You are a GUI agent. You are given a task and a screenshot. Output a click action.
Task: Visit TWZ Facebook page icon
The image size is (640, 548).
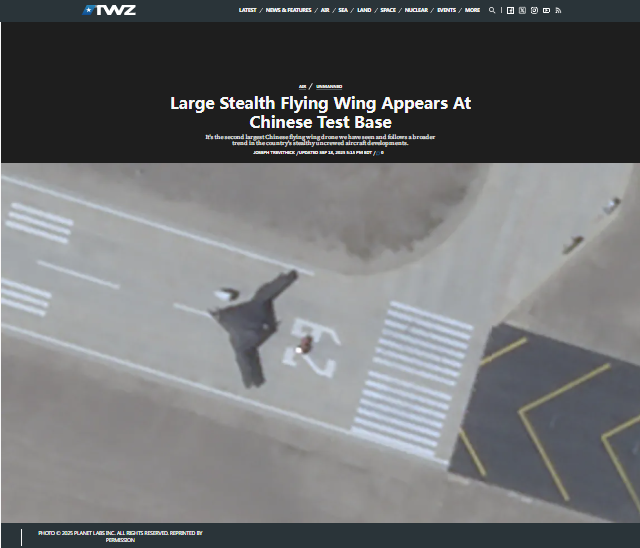click(x=511, y=10)
